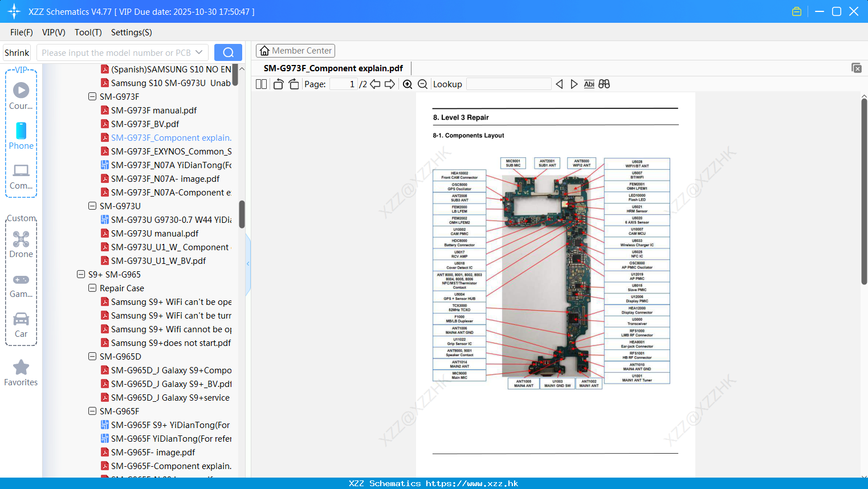
Task: Select SM-G973F_Component explain.pdf tab
Action: click(x=333, y=68)
